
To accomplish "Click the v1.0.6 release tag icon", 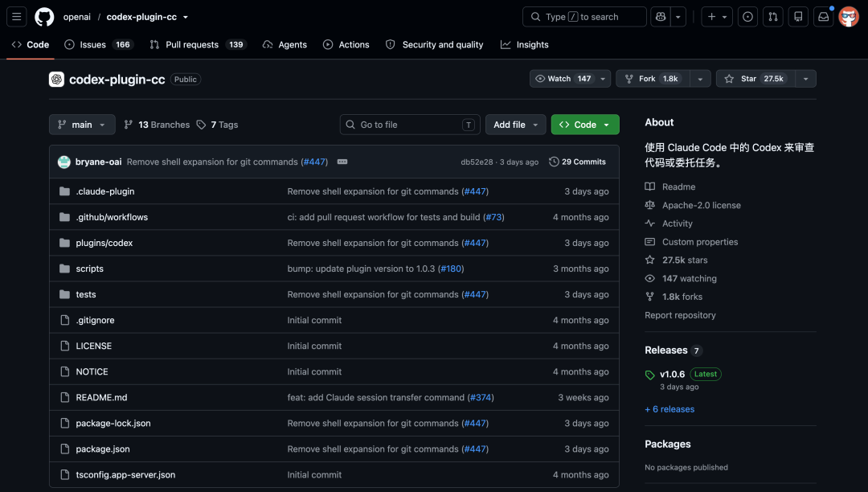I will coord(650,375).
